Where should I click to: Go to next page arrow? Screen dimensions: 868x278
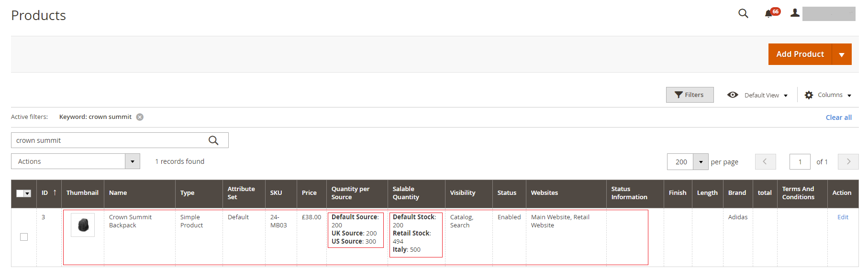click(x=848, y=161)
